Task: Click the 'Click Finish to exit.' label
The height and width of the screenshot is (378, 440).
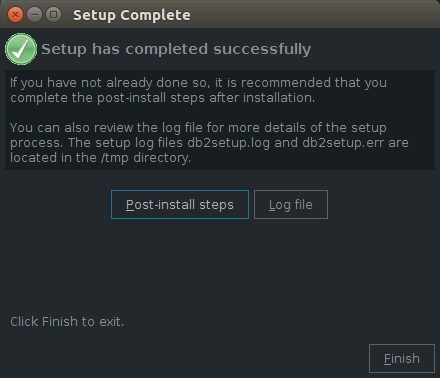Action: pyautogui.click(x=67, y=322)
